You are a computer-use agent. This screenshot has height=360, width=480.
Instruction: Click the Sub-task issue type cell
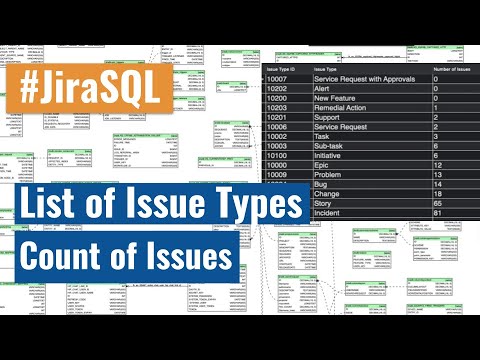coord(328,146)
